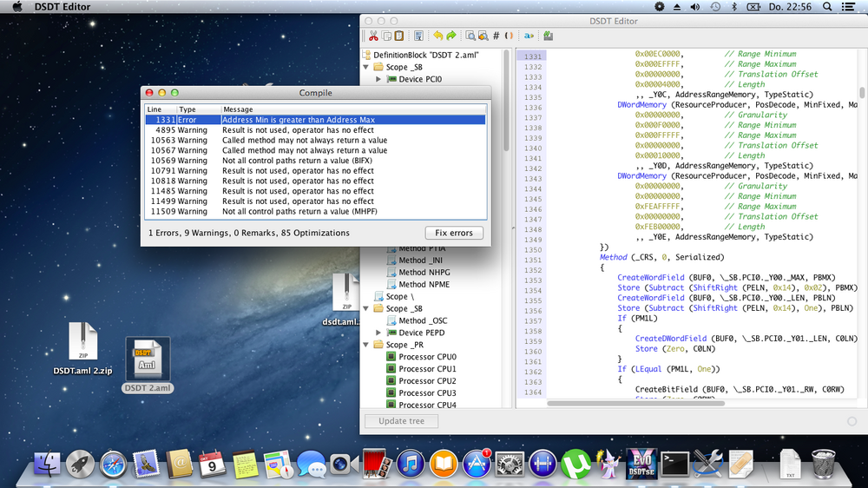
Task: Select Processor CPU0 in tree
Action: [427, 357]
